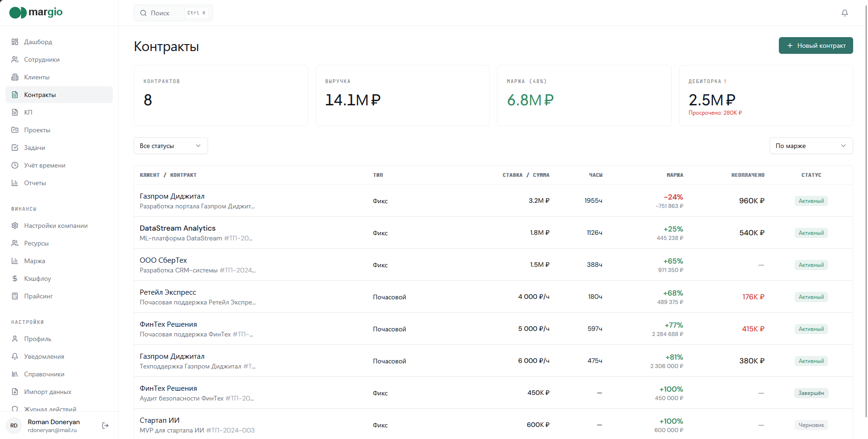
Task: Click the Учёт времени clock icon
Action: click(x=15, y=165)
